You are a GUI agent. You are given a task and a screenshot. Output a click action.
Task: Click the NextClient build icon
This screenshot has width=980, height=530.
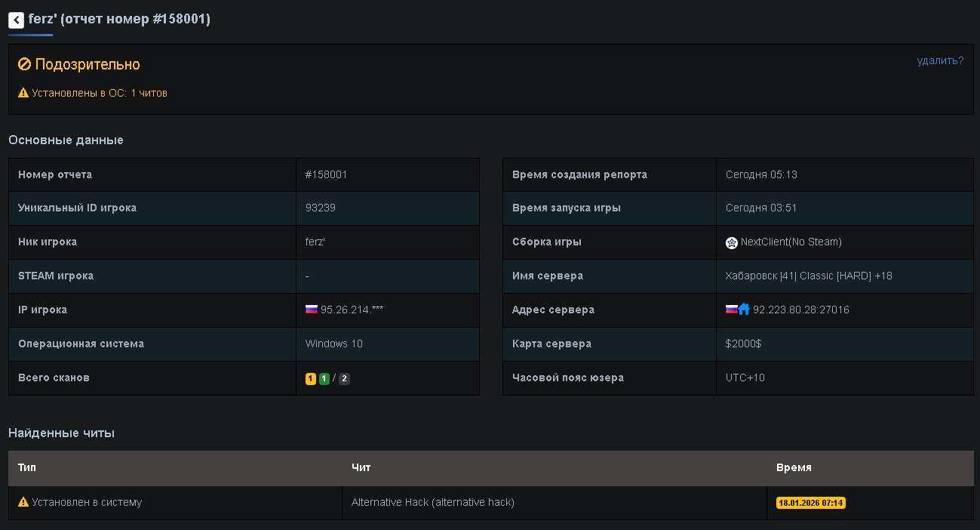click(731, 242)
